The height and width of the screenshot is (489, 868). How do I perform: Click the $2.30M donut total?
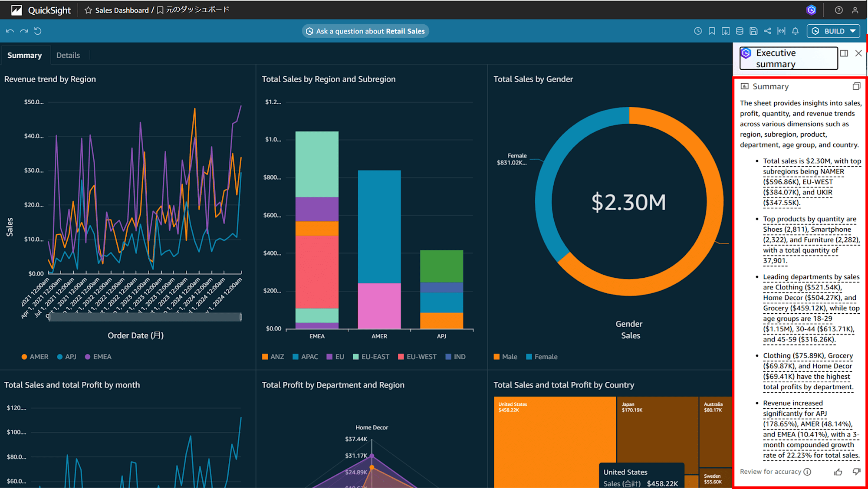click(x=629, y=202)
